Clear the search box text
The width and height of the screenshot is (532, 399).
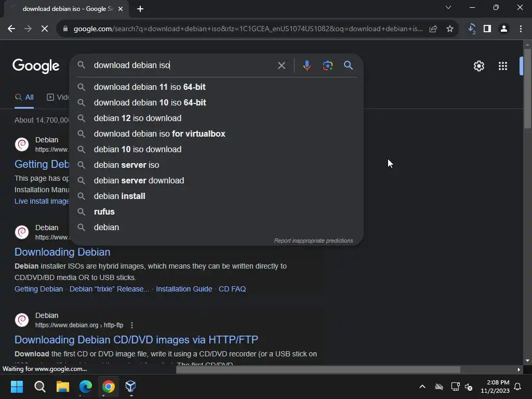[x=282, y=65]
